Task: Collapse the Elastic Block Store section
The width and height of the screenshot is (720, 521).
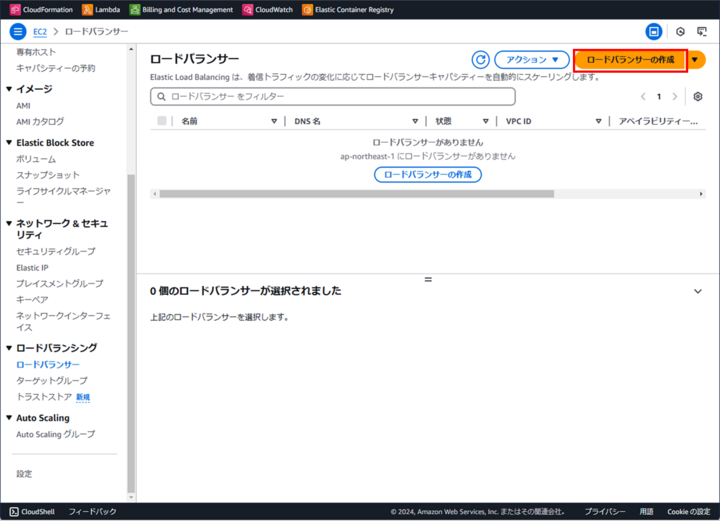Action: tap(9, 143)
